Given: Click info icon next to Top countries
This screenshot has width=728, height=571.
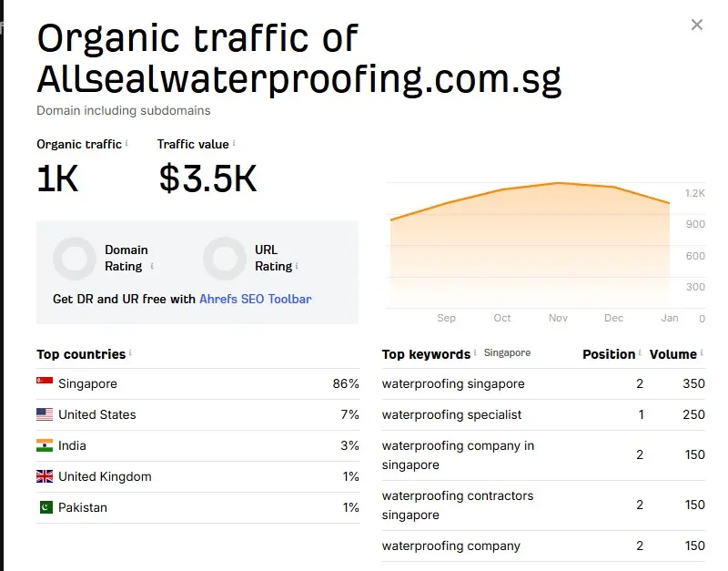Looking at the screenshot, I should click(131, 353).
